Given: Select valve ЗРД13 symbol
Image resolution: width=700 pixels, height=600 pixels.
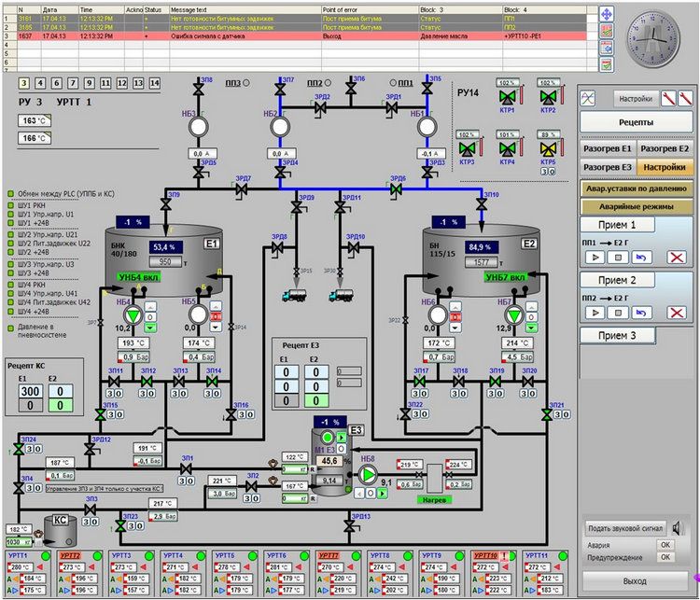Looking at the screenshot, I should 350,527.
